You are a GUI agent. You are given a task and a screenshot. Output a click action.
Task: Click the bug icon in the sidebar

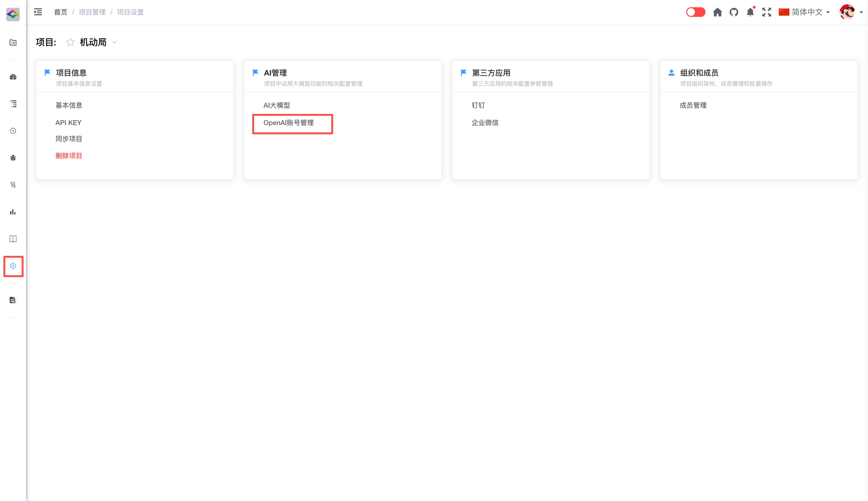coord(13,158)
